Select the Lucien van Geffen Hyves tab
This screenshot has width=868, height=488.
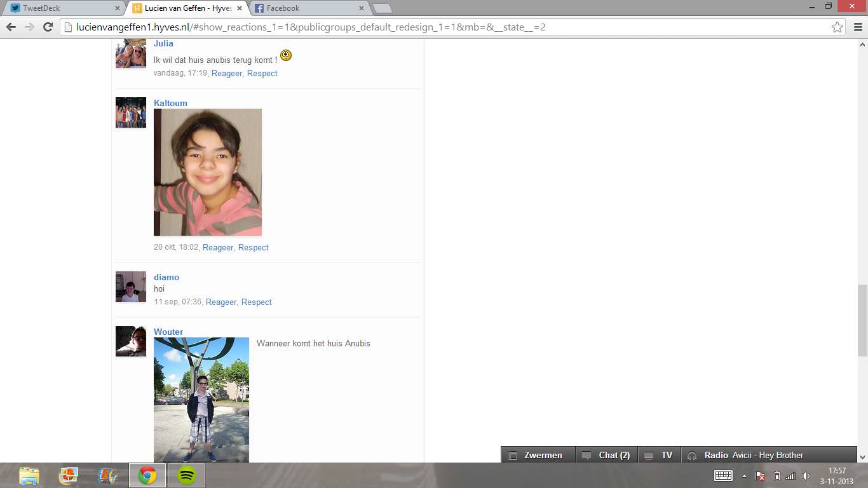tap(187, 8)
